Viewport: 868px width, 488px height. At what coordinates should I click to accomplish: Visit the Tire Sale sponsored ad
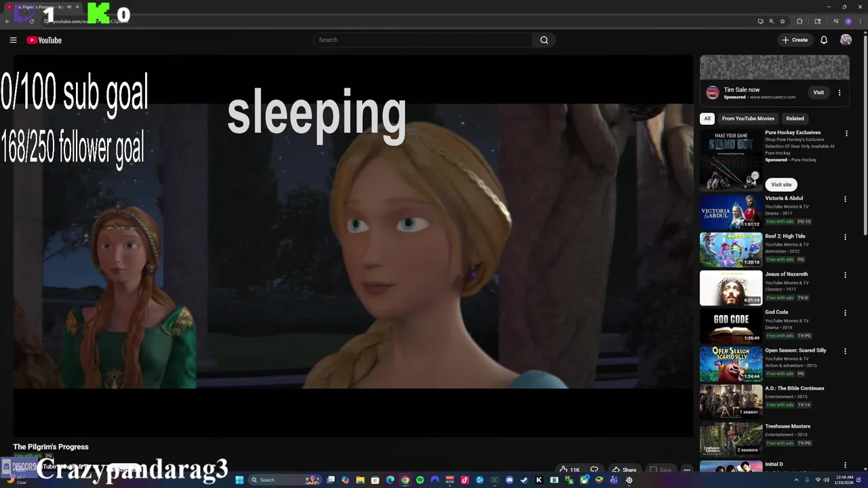pyautogui.click(x=818, y=92)
